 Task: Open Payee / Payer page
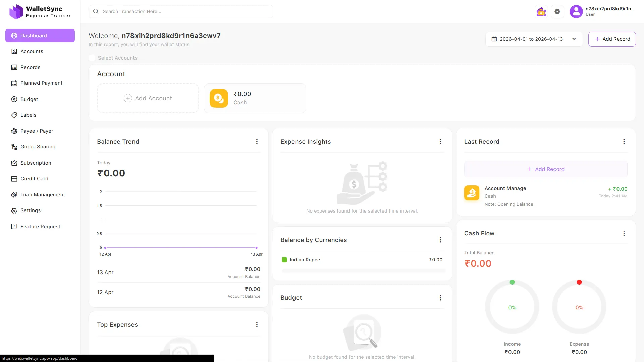40,131
